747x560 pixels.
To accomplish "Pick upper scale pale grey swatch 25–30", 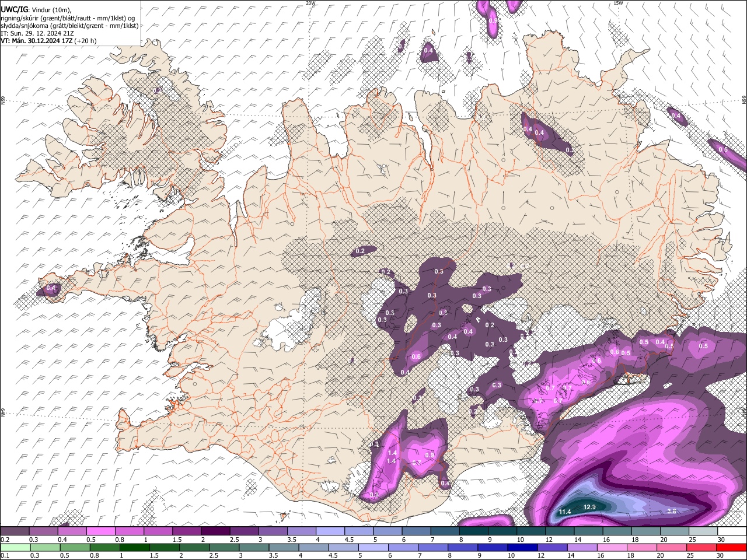I will (703, 531).
